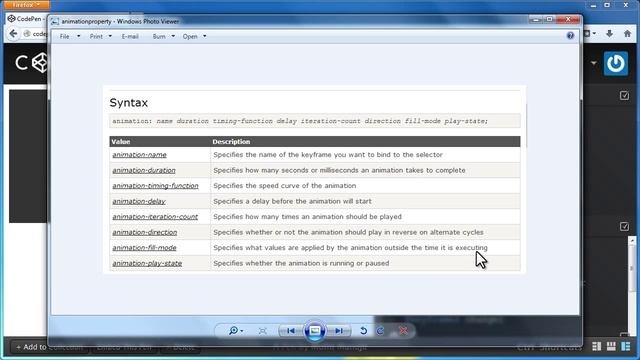
Task: Switch CodePen to top editor layout
Action: tap(611, 347)
